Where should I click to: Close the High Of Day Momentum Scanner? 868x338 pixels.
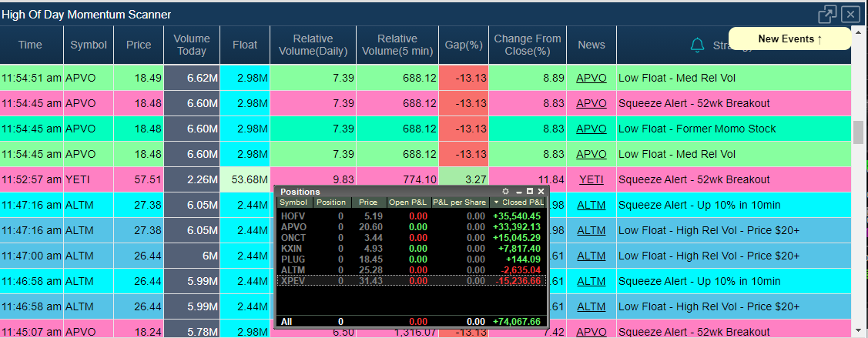(850, 14)
